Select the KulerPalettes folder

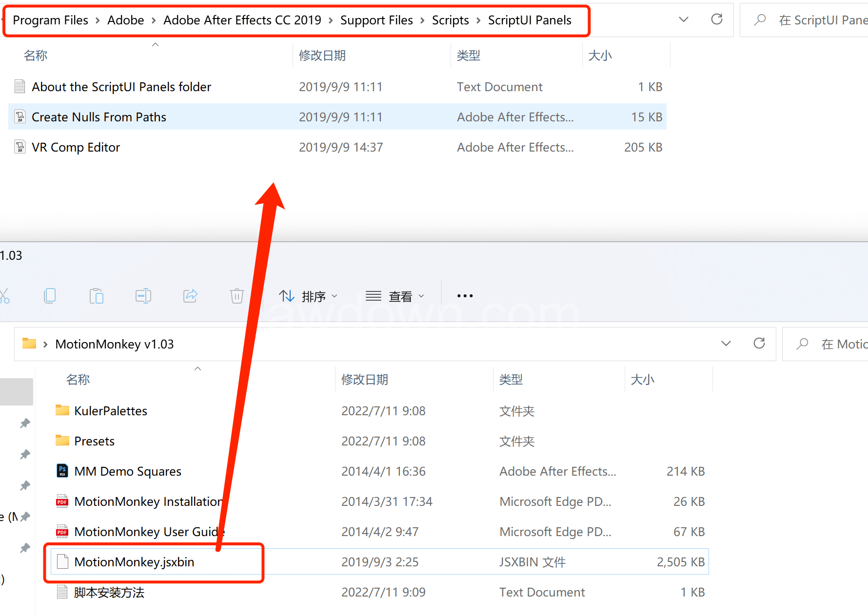click(x=111, y=411)
